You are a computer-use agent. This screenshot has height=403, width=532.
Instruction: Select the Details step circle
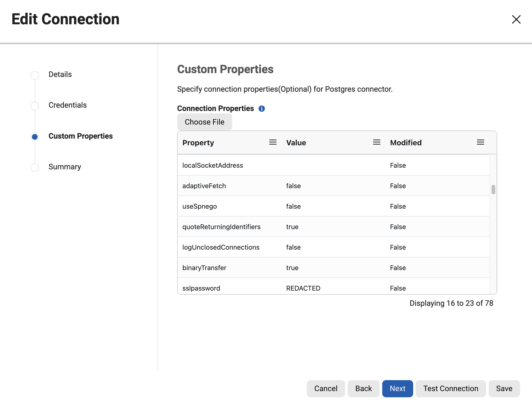click(35, 75)
